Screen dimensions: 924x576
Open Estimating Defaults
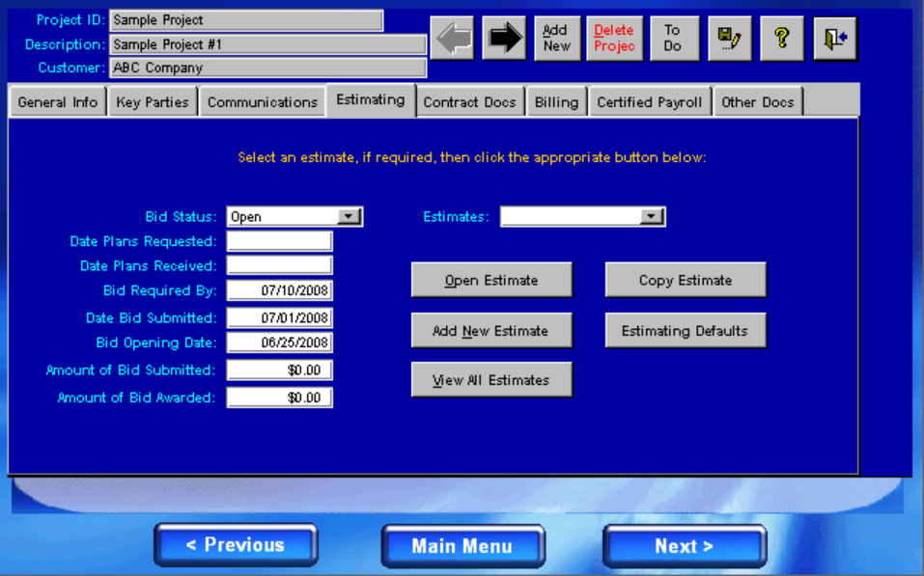pyautogui.click(x=686, y=330)
